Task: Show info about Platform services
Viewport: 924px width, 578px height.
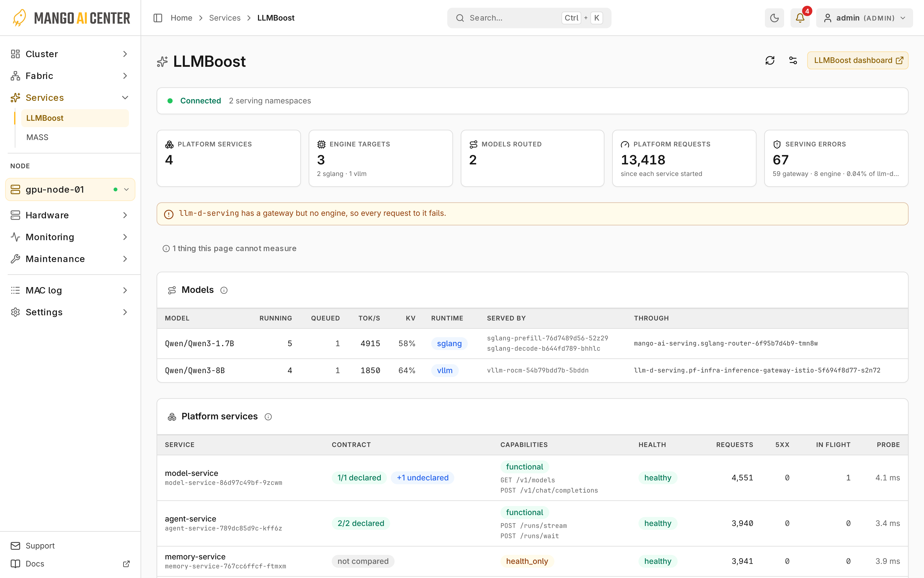Action: pyautogui.click(x=268, y=417)
